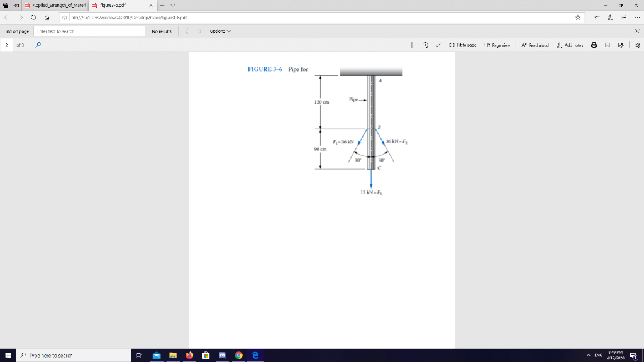Screen dimensions: 644x362
Task: Open tabs you've set aside
Action: coord(5,5)
